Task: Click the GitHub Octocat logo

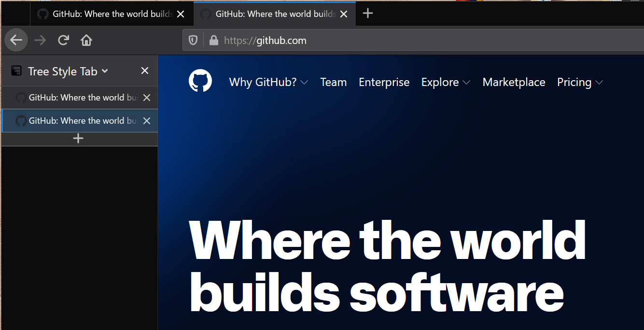Action: pyautogui.click(x=200, y=81)
